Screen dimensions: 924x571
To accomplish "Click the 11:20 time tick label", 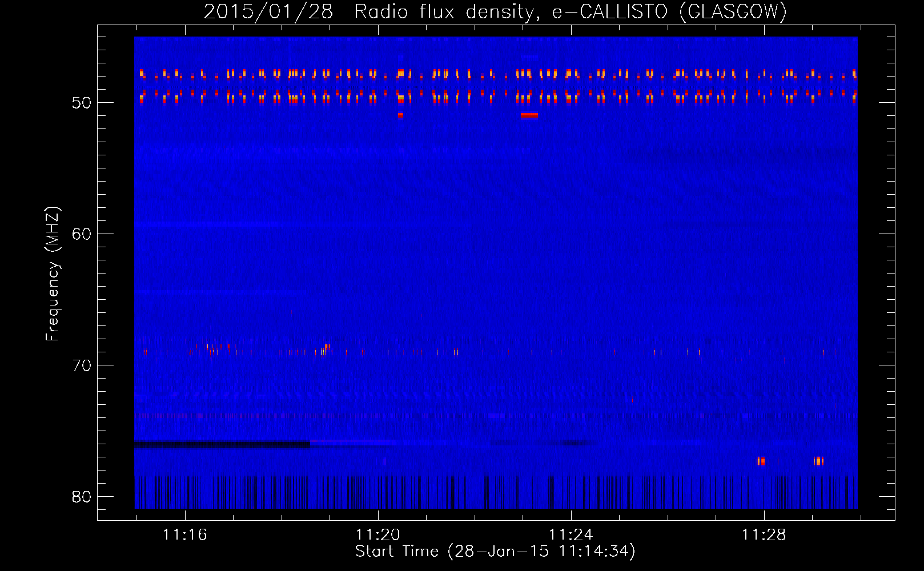I will [378, 535].
